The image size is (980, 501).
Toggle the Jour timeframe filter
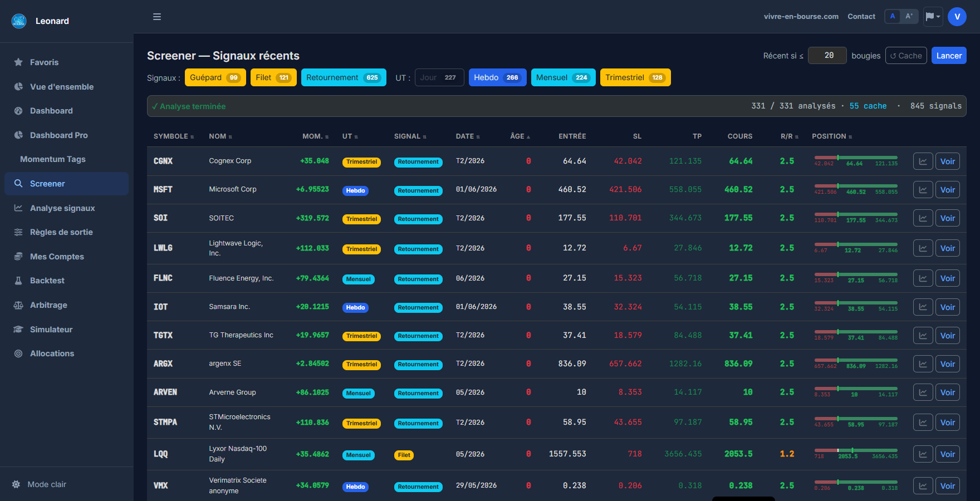[x=439, y=77]
